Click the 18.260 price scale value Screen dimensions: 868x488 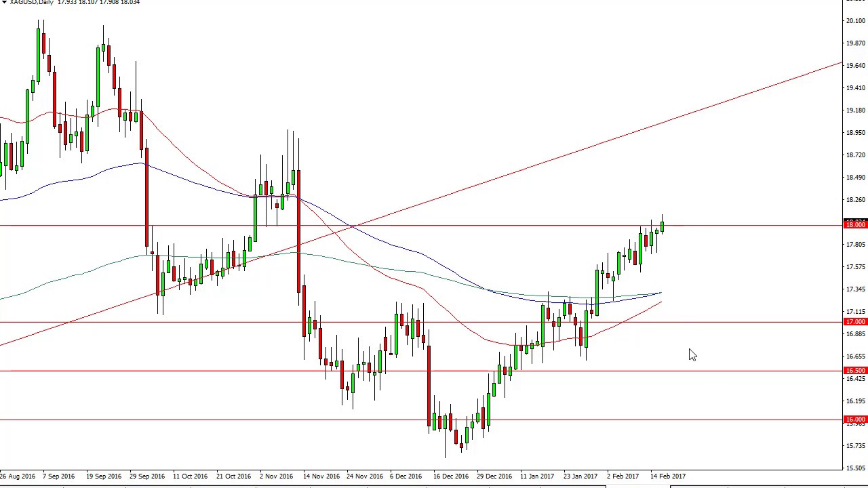(855, 200)
